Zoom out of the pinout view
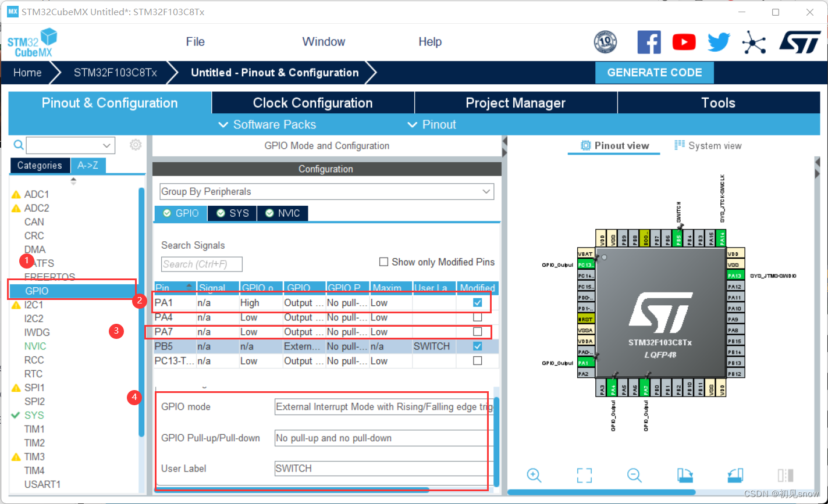Screen dimensions: 828x504 coord(634,475)
